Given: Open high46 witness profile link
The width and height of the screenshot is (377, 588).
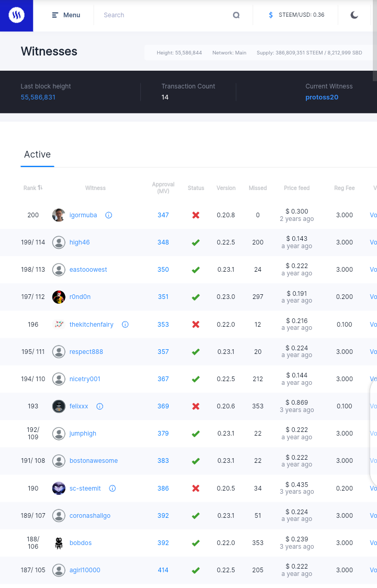Looking at the screenshot, I should click(x=80, y=242).
